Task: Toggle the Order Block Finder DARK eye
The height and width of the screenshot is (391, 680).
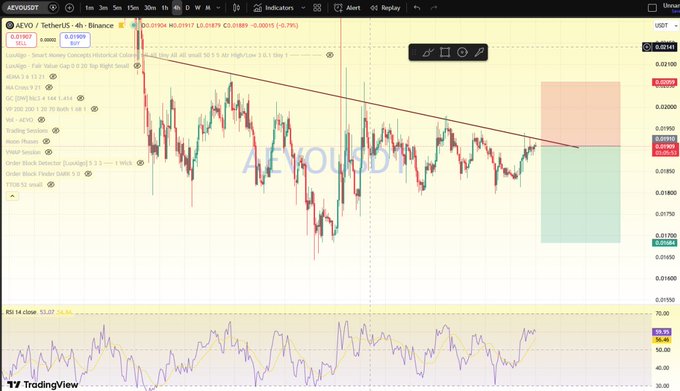Action: (x=88, y=174)
